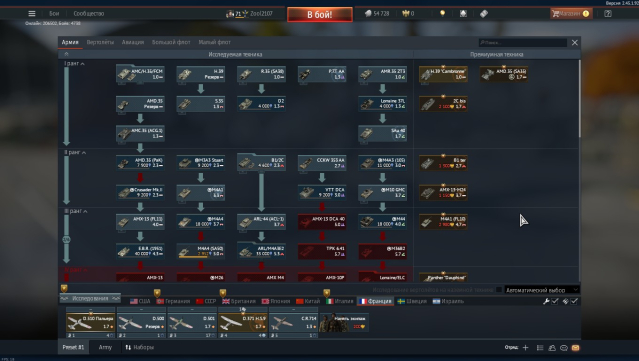The width and height of the screenshot is (639, 361).
Task: Open the help question mark icon
Action: 608,13
